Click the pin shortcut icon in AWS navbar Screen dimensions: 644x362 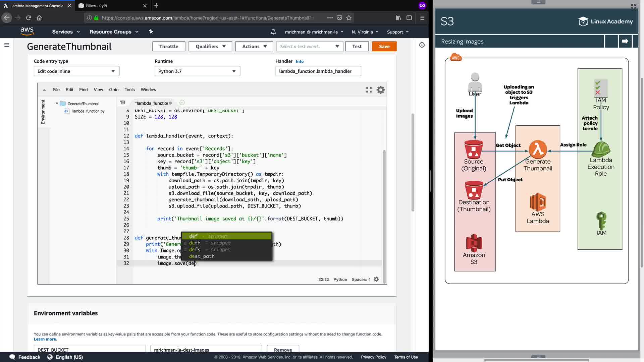pos(151,32)
